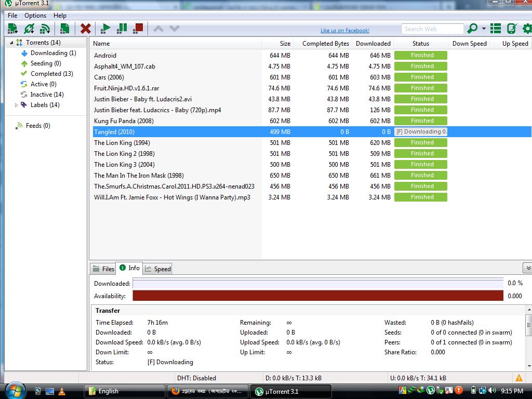Sort by the Size column header

(277, 44)
